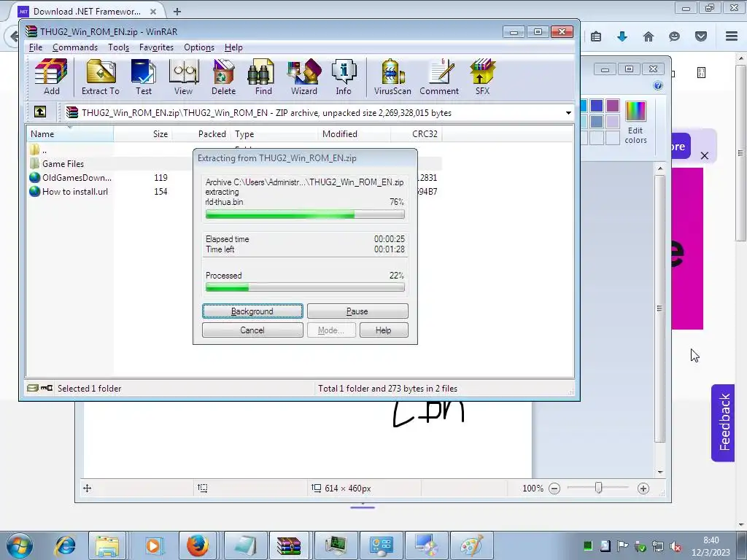The width and height of the screenshot is (747, 560).
Task: Click the Test archive icon
Action: [144, 77]
